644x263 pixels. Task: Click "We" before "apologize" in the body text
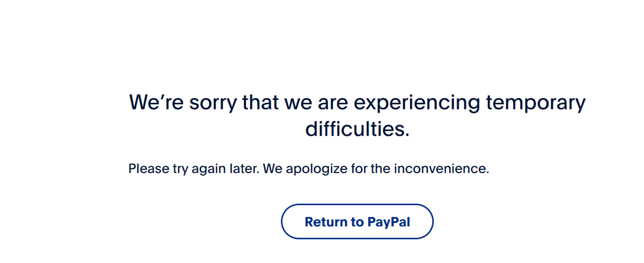[272, 168]
